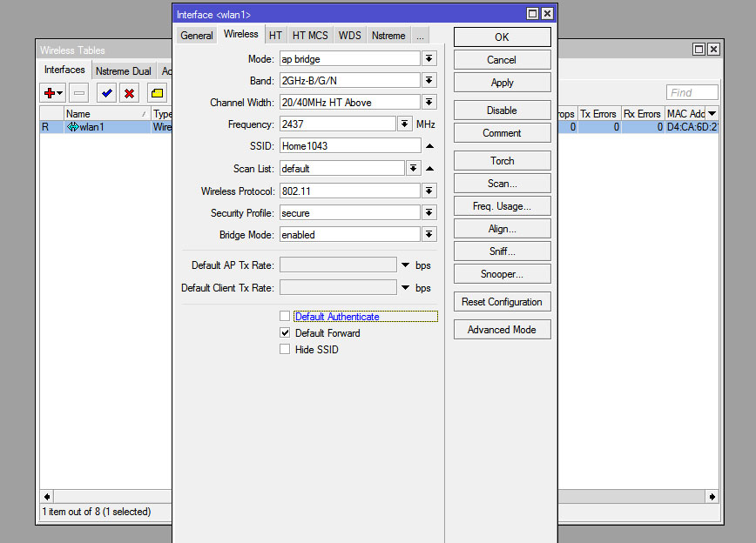
Task: Uncheck the Default Forward checkbox
Action: click(285, 333)
